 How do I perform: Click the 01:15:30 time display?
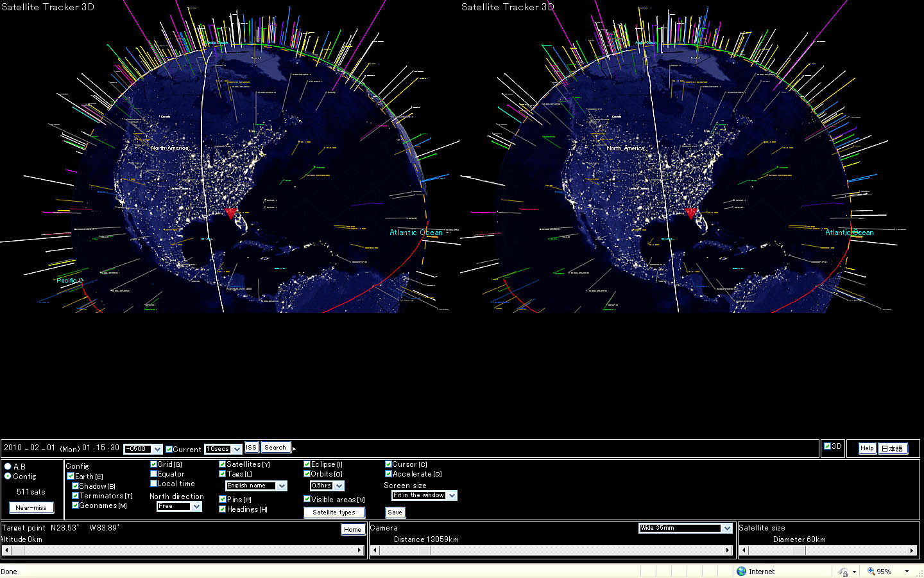coord(101,448)
